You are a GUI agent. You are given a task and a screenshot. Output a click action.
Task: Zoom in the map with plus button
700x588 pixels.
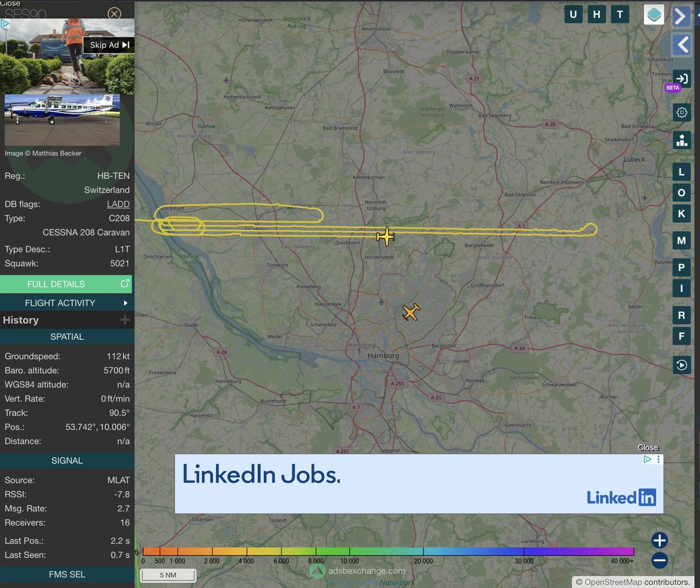[x=659, y=540]
